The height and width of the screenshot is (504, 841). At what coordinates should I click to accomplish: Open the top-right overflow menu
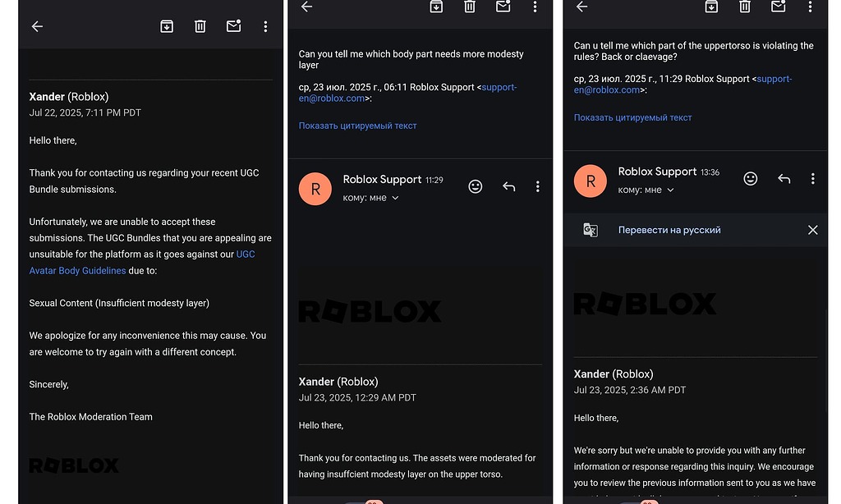[x=265, y=25]
